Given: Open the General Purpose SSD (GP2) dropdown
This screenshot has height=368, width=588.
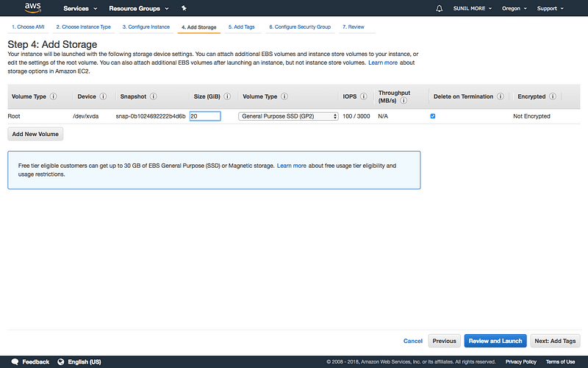Looking at the screenshot, I should (x=288, y=116).
